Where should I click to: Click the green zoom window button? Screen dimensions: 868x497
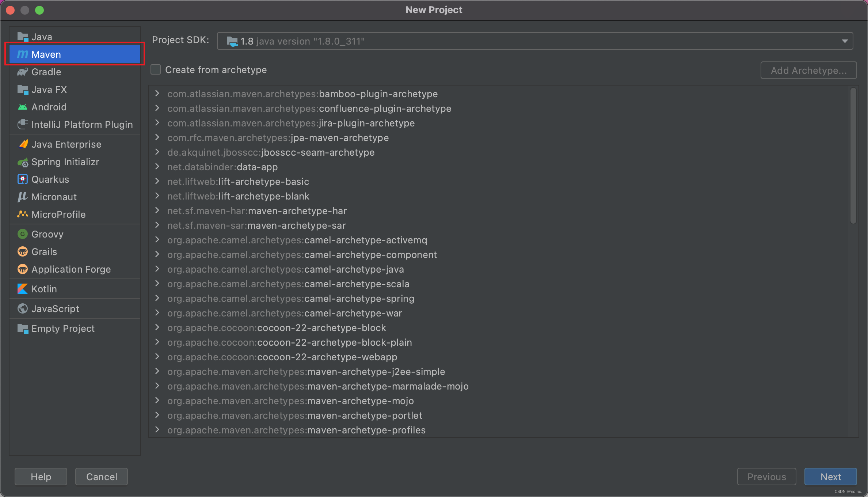click(39, 10)
